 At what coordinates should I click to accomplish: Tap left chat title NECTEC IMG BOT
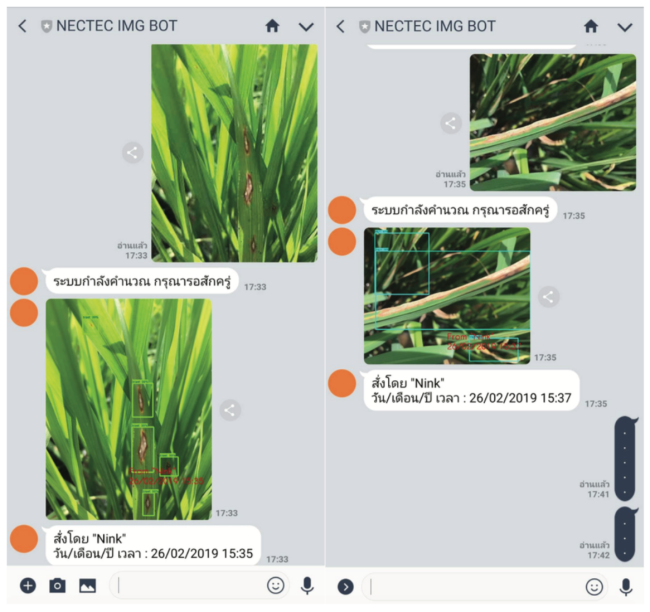(116, 26)
